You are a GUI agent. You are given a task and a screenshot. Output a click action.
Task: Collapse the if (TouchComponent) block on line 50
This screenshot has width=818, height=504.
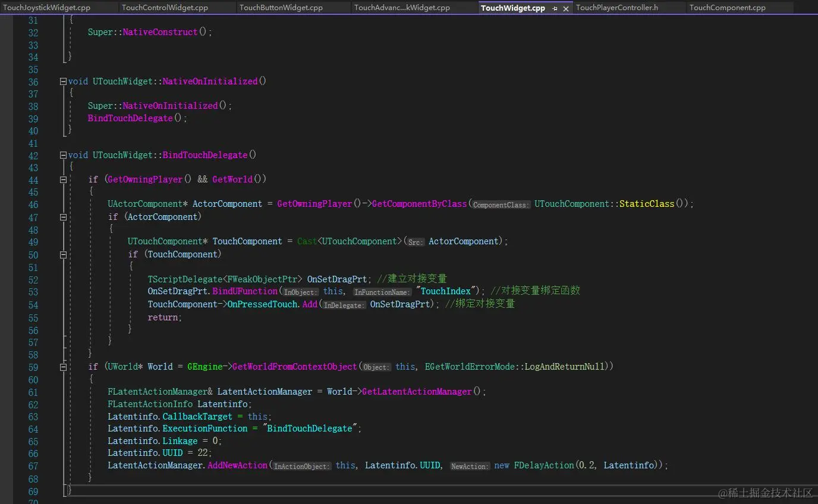tap(63, 254)
